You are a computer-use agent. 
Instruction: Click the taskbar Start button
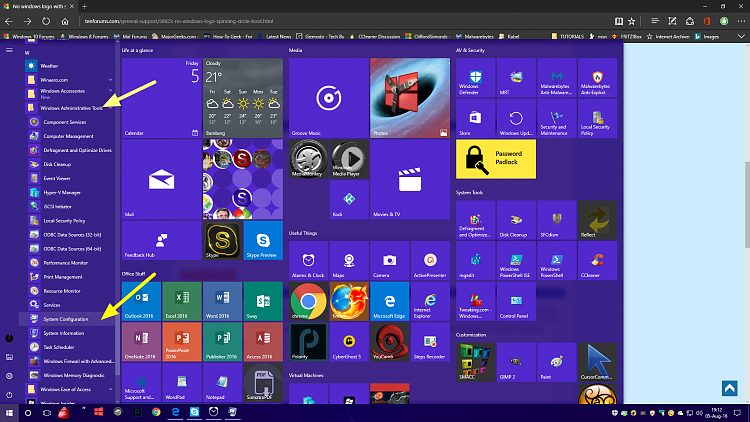9,412
